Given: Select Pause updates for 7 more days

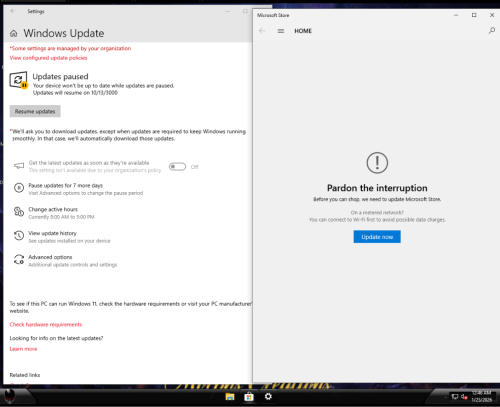Looking at the screenshot, I should point(78,189).
